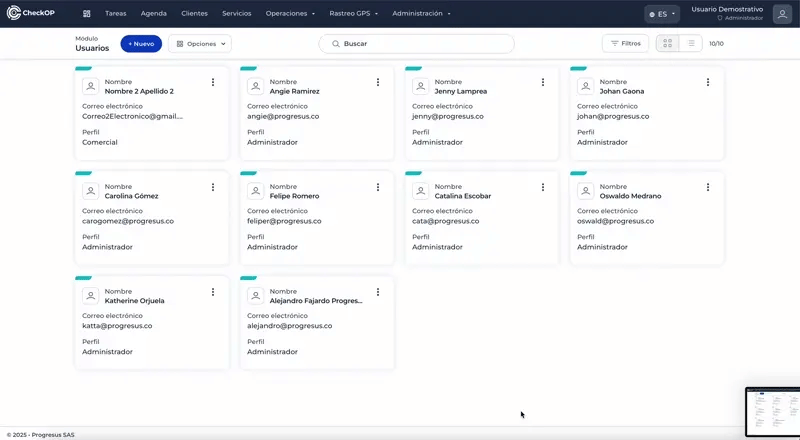This screenshot has height=440, width=800.
Task: Open kebab menu for Oswaldo Medrano
Action: (x=708, y=187)
